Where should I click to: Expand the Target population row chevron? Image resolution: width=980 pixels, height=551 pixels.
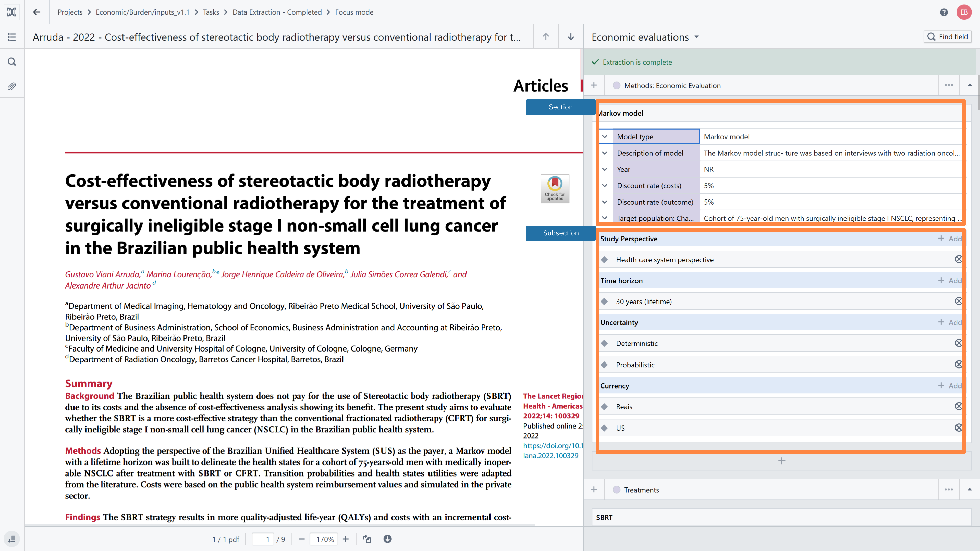605,218
